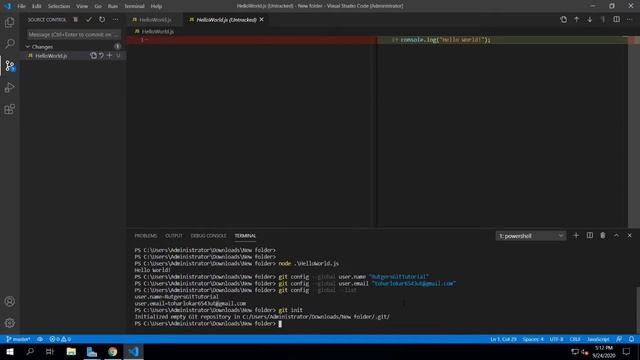Open the terminal selector 1: powershell dropdown
Viewport: 640px width, 360px height.
tap(531, 236)
